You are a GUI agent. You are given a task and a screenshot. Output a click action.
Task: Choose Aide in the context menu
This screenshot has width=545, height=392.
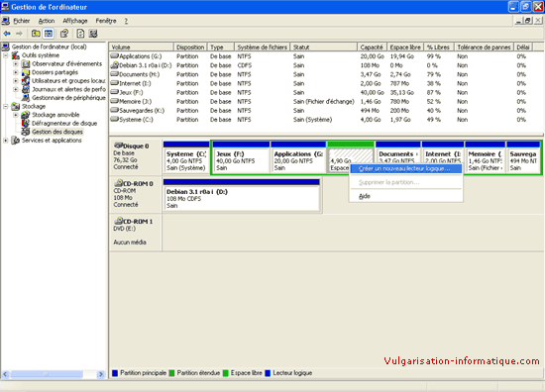405,196
